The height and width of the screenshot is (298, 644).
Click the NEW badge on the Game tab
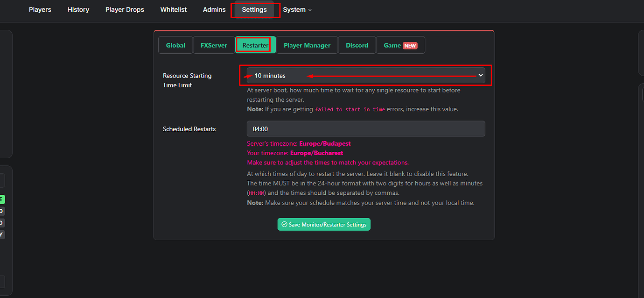pyautogui.click(x=410, y=45)
